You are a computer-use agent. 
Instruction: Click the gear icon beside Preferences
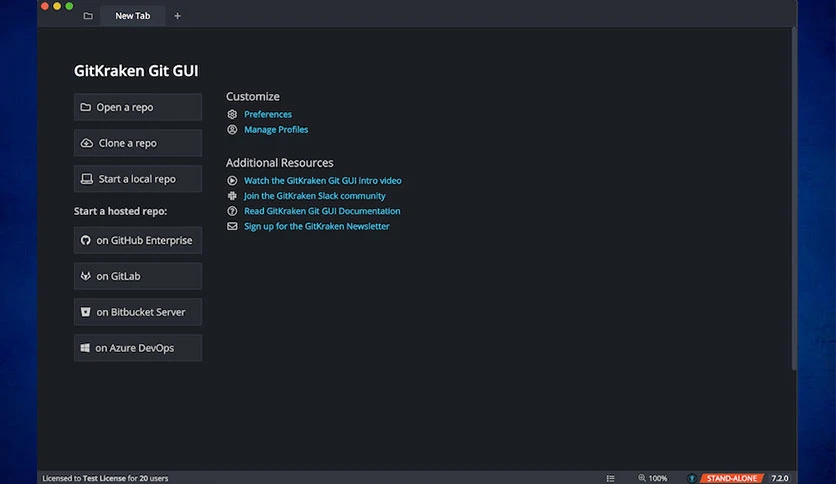pos(232,114)
